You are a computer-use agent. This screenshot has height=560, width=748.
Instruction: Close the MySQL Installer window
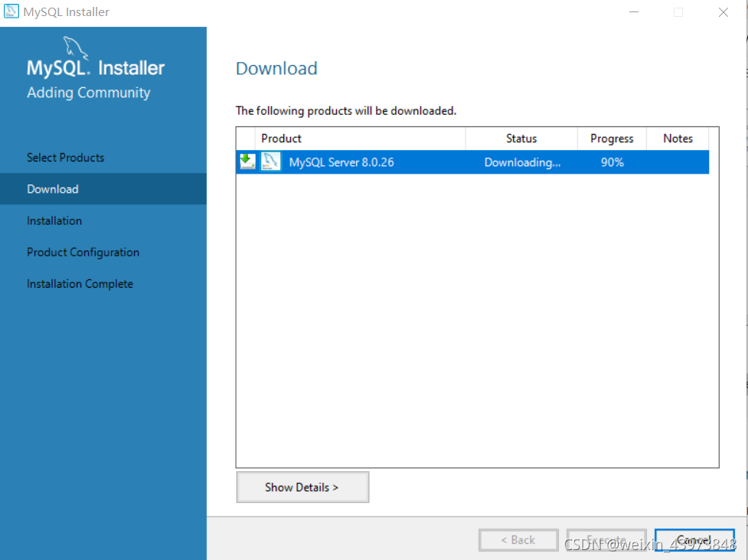[724, 12]
